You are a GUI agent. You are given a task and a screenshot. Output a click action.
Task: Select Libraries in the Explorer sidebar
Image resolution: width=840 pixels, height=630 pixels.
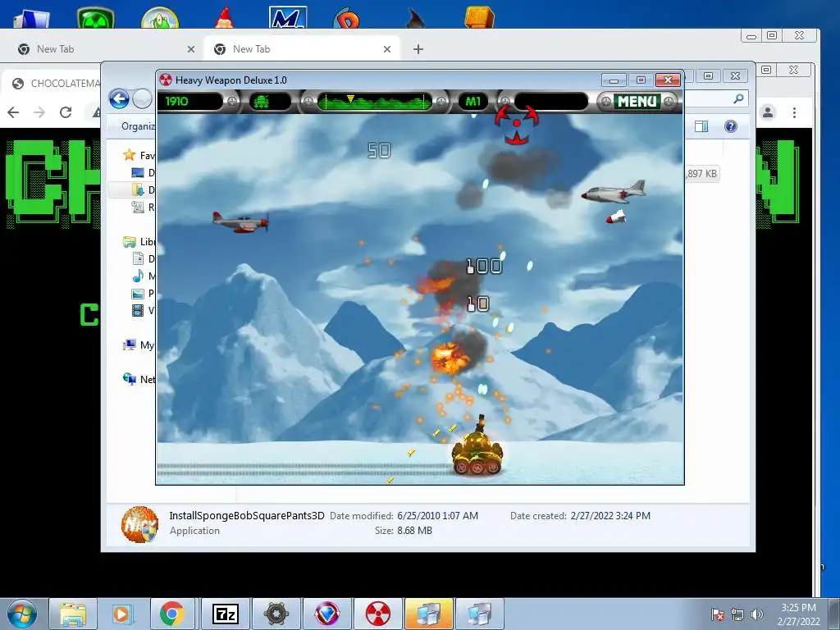pyautogui.click(x=139, y=242)
